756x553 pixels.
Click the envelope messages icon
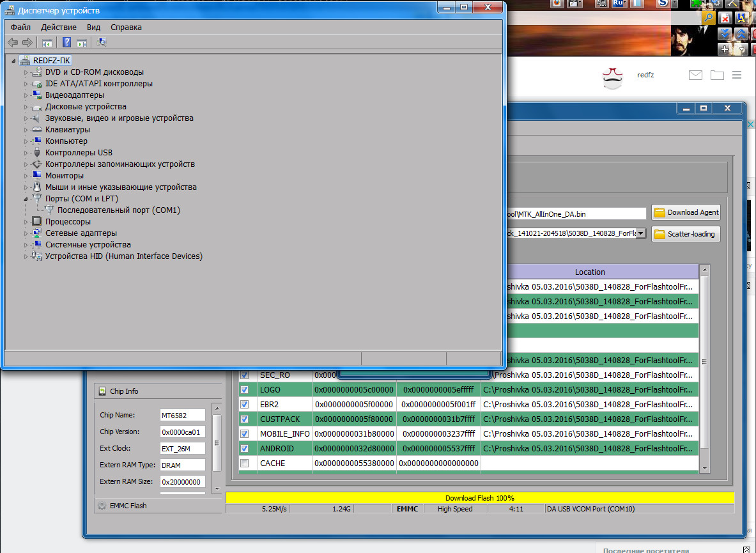(x=695, y=75)
